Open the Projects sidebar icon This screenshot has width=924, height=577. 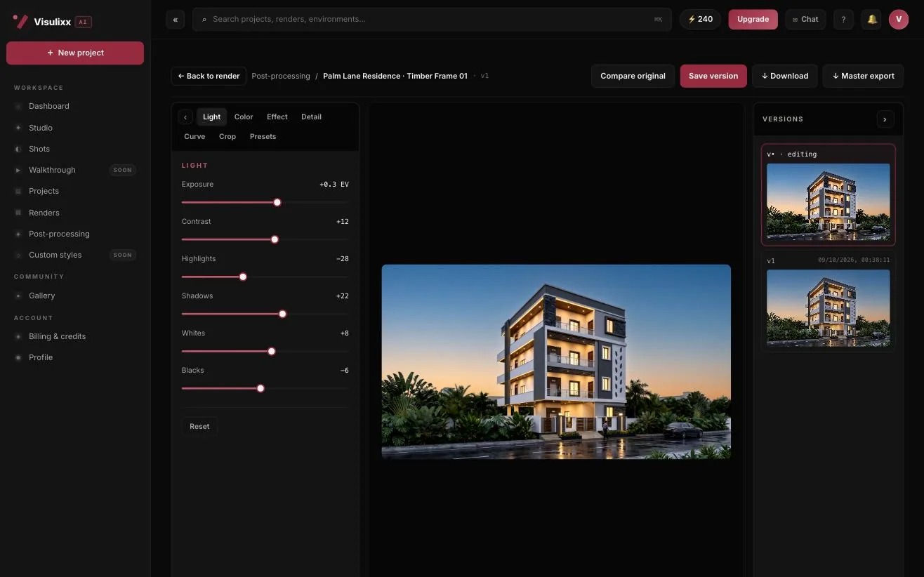click(18, 191)
